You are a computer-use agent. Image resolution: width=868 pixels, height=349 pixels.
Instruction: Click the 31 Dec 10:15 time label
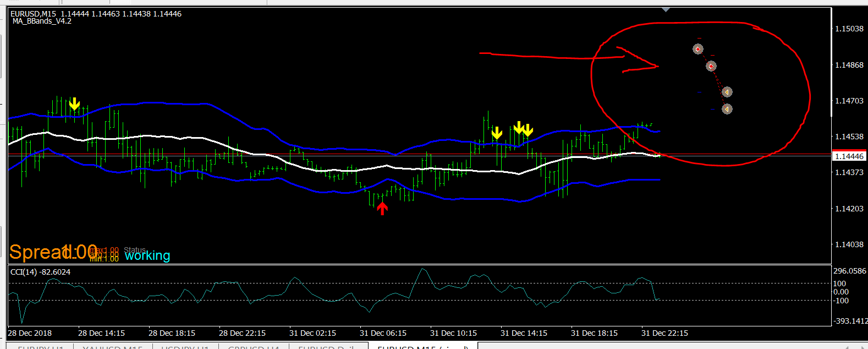coord(453,333)
